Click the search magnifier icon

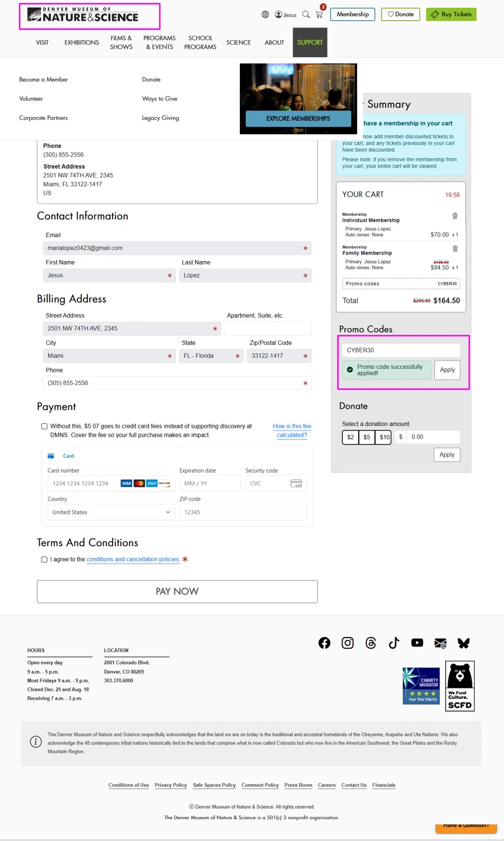[306, 15]
